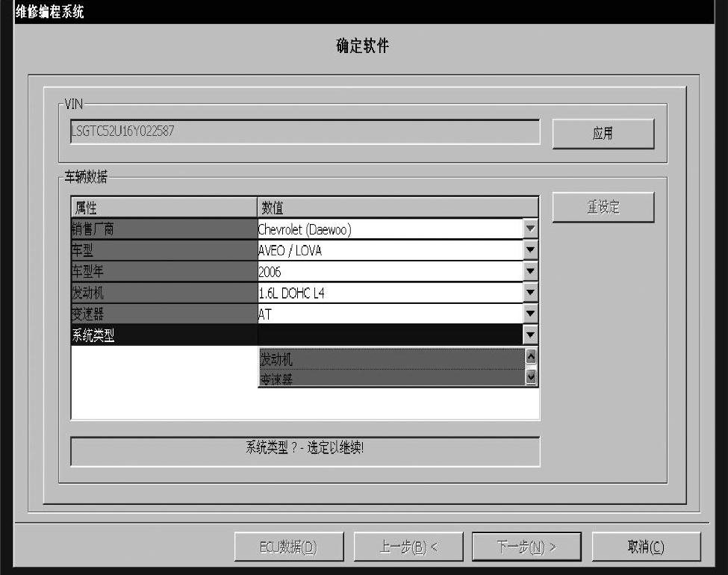
Task: Expand the 销售厂商 dropdown arrow
Action: [530, 229]
